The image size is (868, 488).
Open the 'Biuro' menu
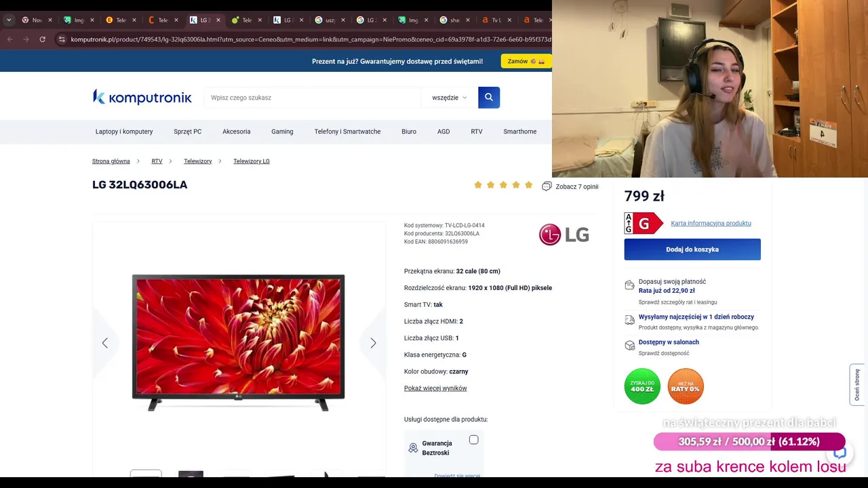(x=409, y=131)
